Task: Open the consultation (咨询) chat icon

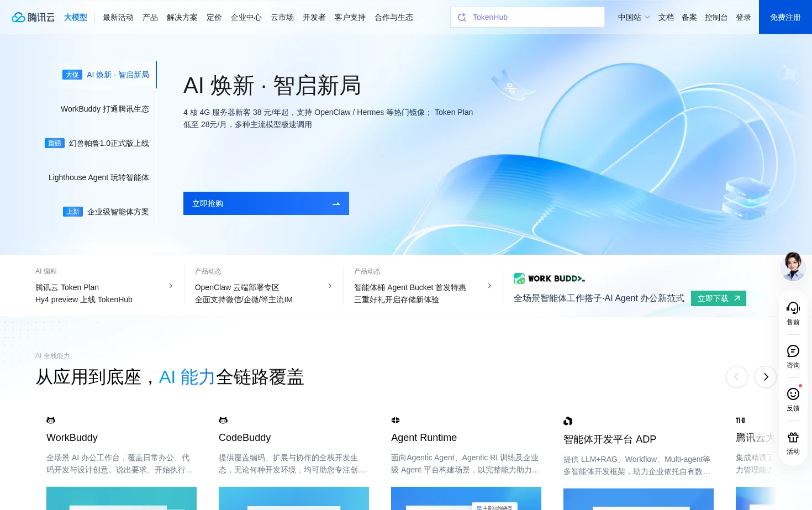Action: 793,351
